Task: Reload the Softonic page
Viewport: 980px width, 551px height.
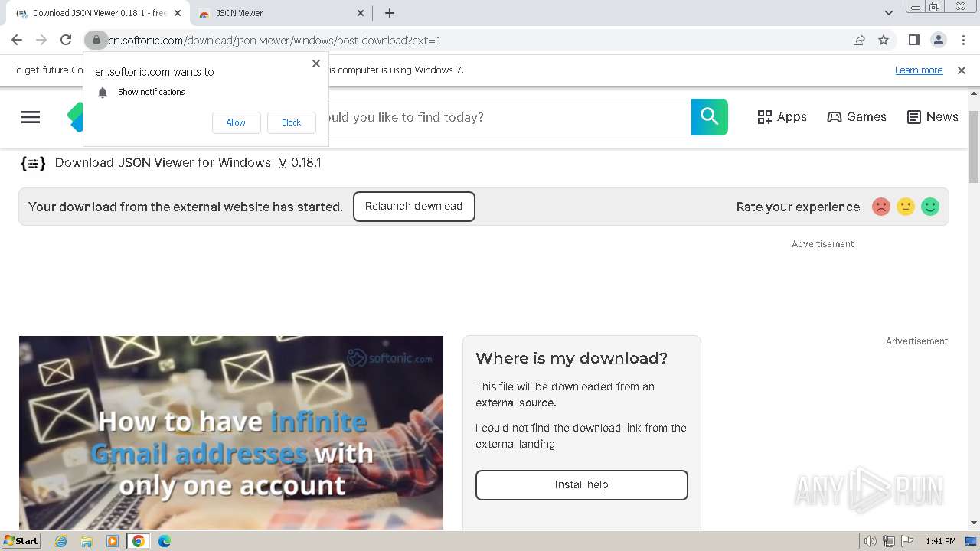Action: tap(66, 41)
